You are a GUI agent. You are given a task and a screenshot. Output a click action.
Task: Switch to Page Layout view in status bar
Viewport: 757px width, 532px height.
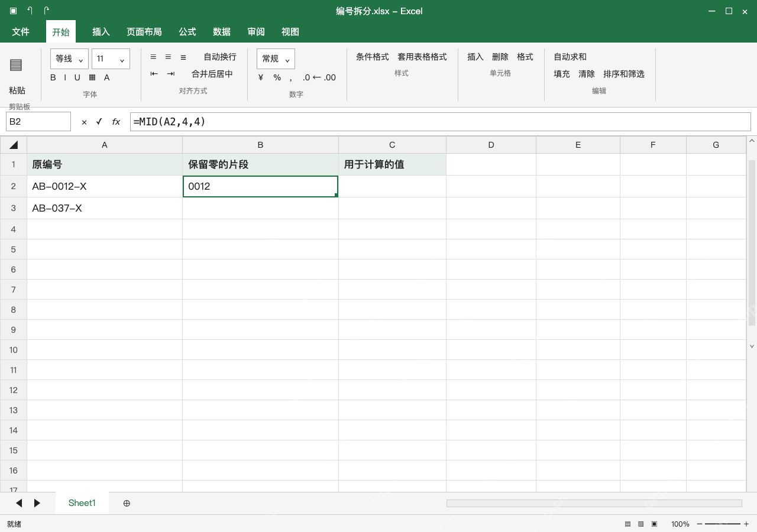click(641, 524)
